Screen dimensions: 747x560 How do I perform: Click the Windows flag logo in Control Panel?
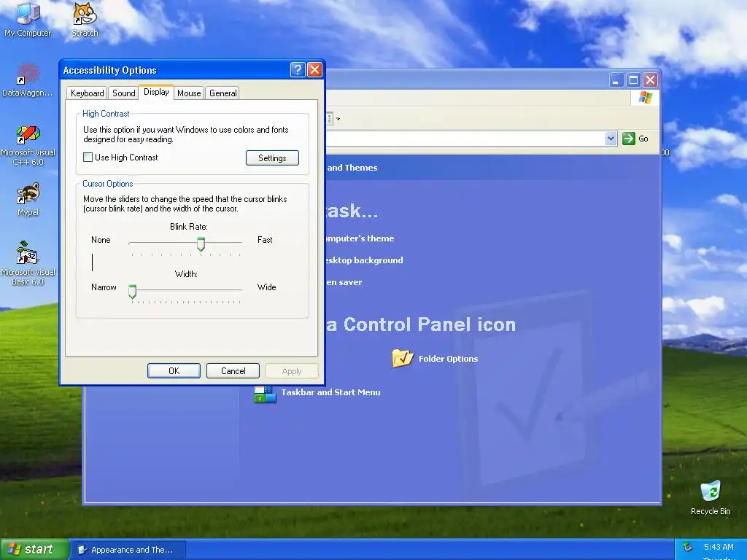coord(646,97)
